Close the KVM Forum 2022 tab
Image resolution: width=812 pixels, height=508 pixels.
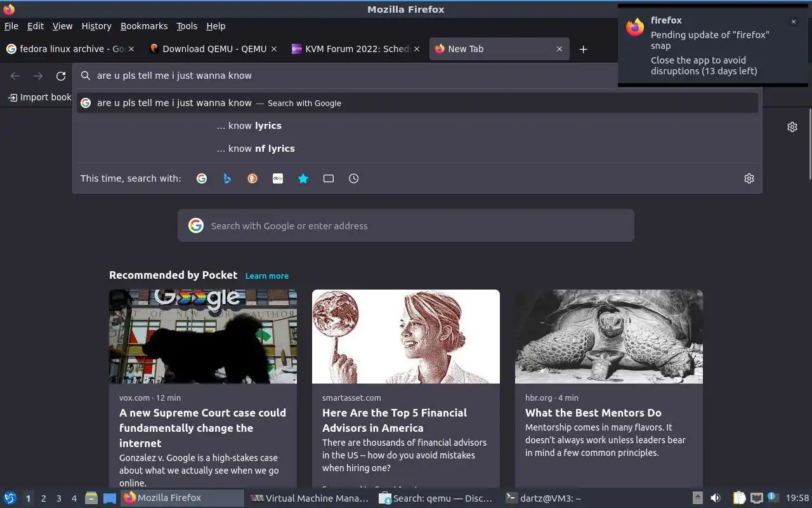[x=417, y=49]
